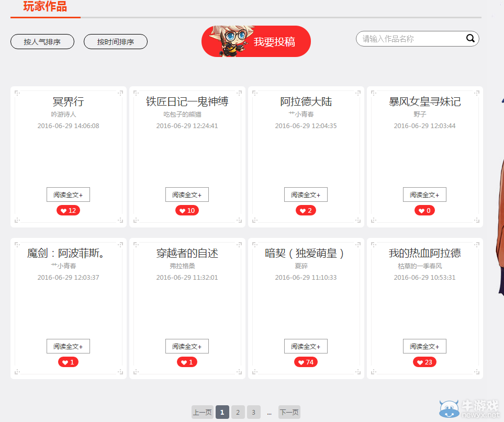Viewport: 504px width, 422px height.
Task: Click the 74 likes heart on 暗契
Action: coord(306,362)
